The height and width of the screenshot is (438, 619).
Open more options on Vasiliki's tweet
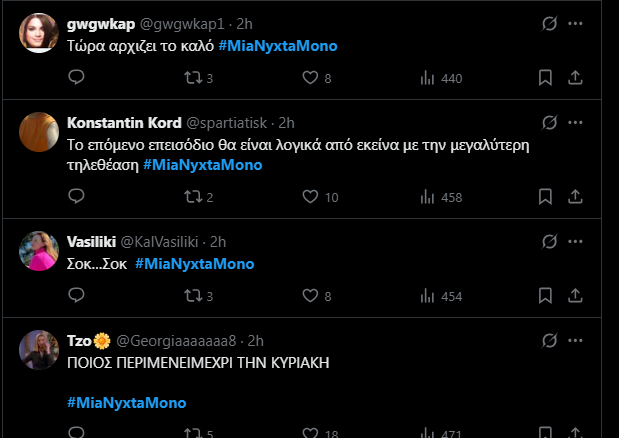tap(576, 241)
